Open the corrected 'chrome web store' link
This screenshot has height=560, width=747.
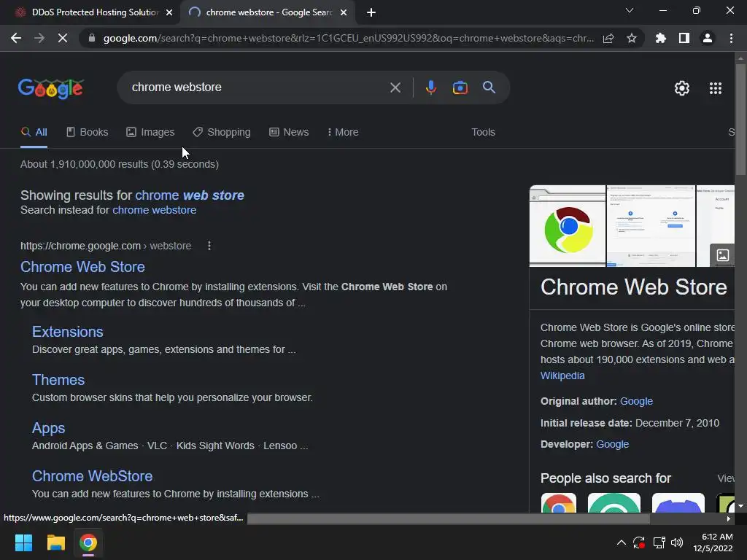[x=190, y=195]
